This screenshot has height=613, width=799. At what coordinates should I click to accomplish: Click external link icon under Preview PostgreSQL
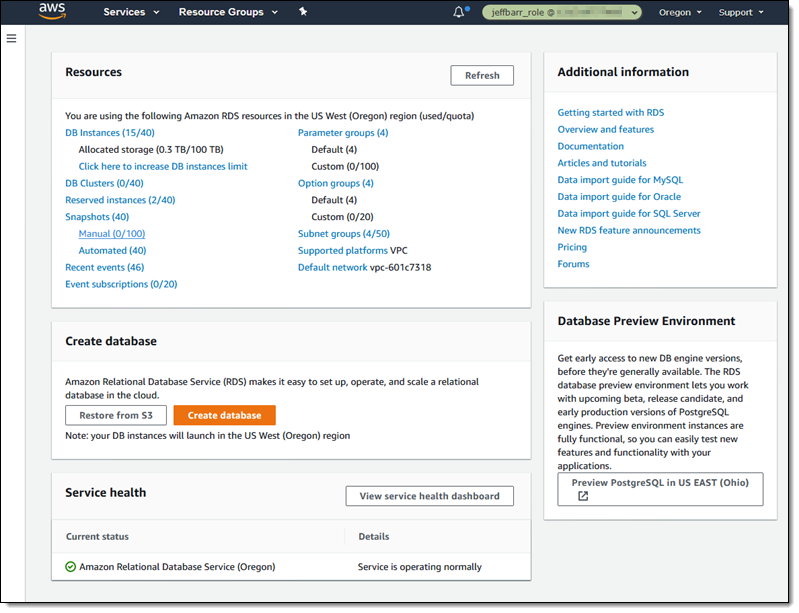pyautogui.click(x=583, y=496)
